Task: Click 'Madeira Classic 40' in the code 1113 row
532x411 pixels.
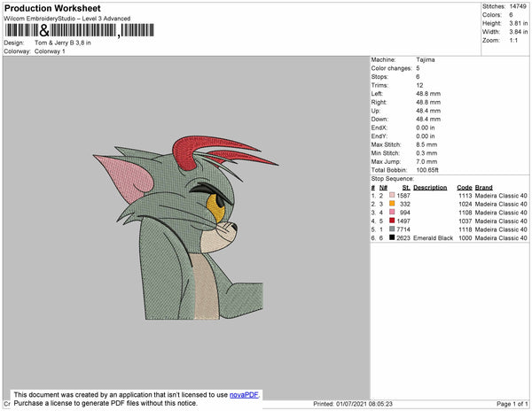Action: pyautogui.click(x=501, y=196)
